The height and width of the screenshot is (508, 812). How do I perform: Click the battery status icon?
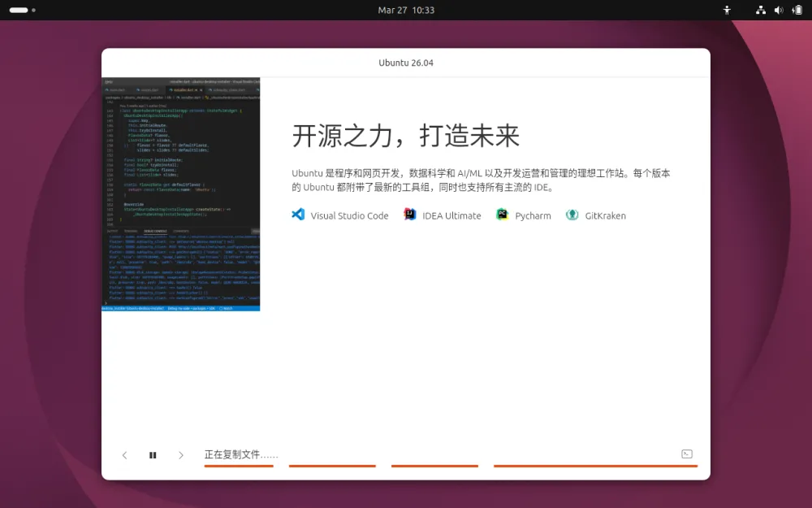[797, 10]
